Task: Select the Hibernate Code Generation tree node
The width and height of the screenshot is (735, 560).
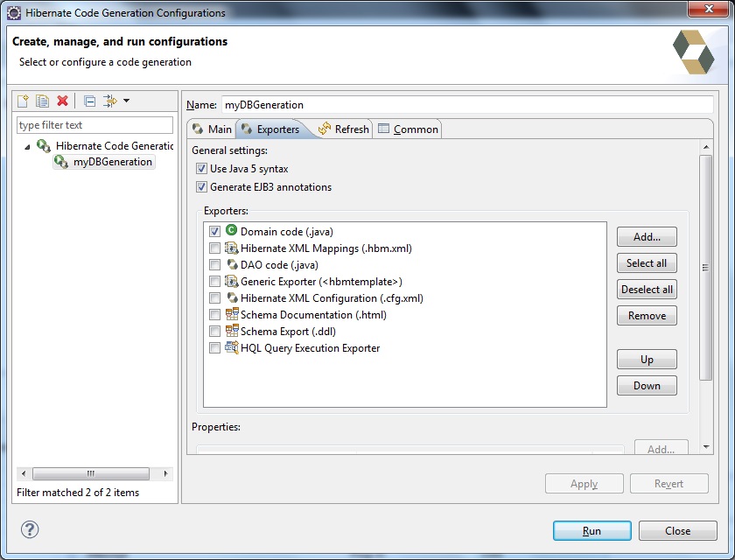Action: click(x=115, y=146)
